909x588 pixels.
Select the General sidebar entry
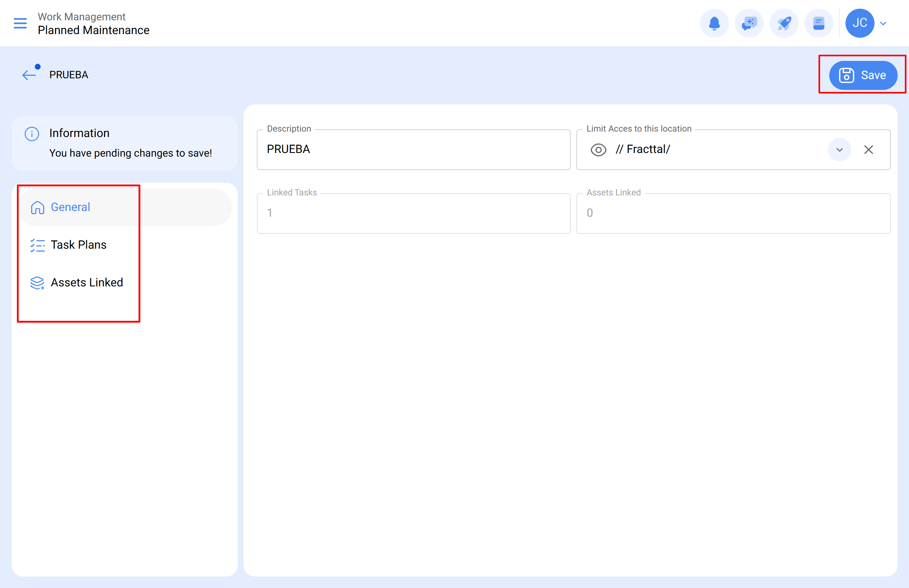[70, 207]
